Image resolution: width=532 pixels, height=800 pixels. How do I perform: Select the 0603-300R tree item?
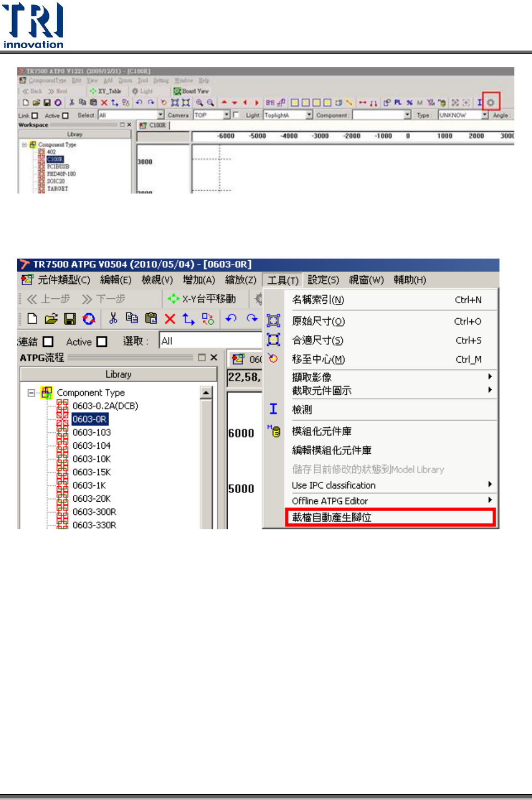coord(94,512)
